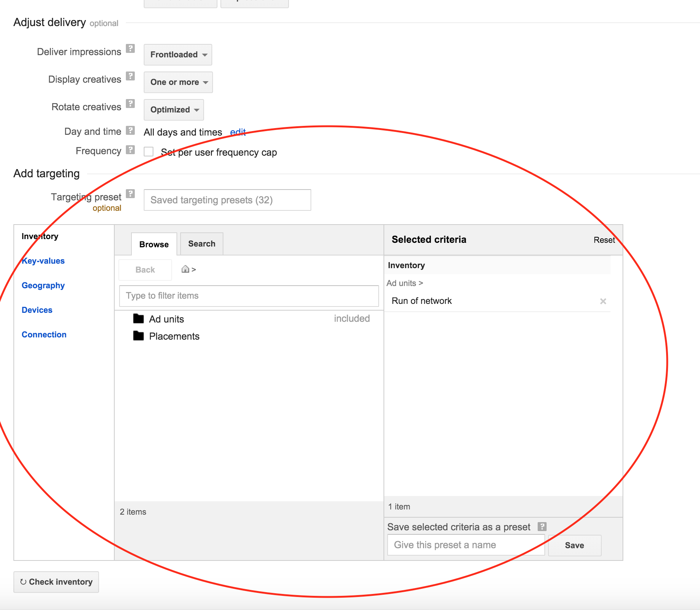Click help icon next to Day and time

(130, 131)
